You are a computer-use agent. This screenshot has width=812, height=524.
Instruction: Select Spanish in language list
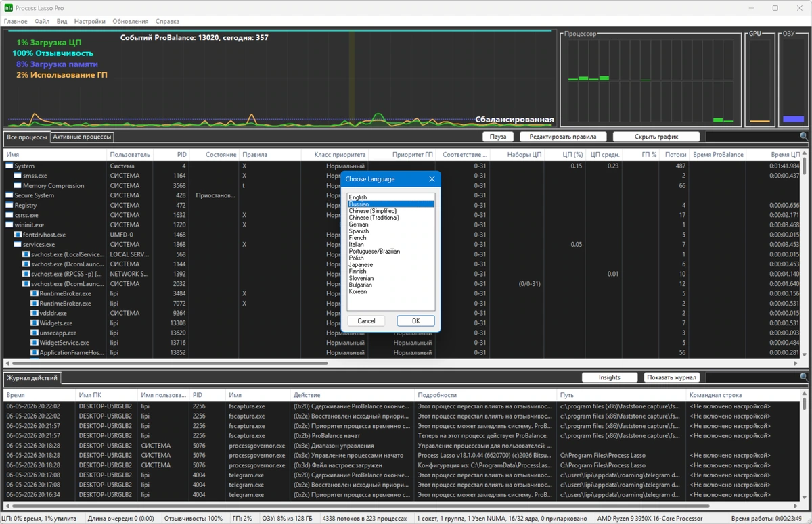coord(390,231)
